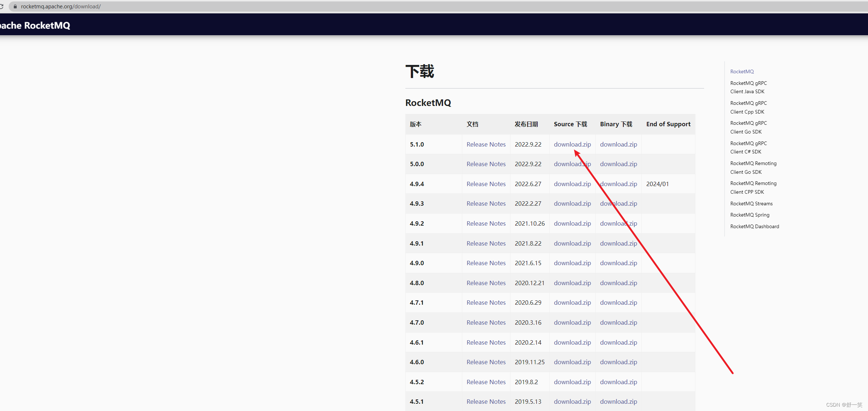Download 4.5.1 binary zip file
868x411 pixels.
coord(618,402)
